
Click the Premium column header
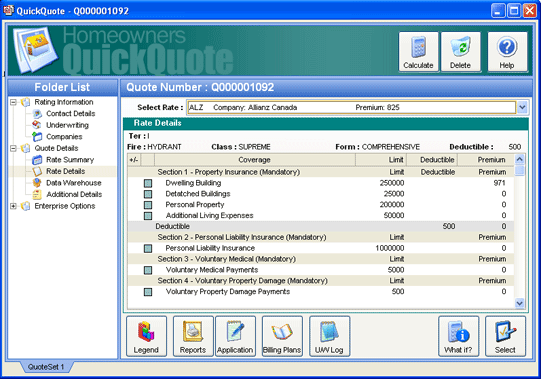tap(485, 160)
